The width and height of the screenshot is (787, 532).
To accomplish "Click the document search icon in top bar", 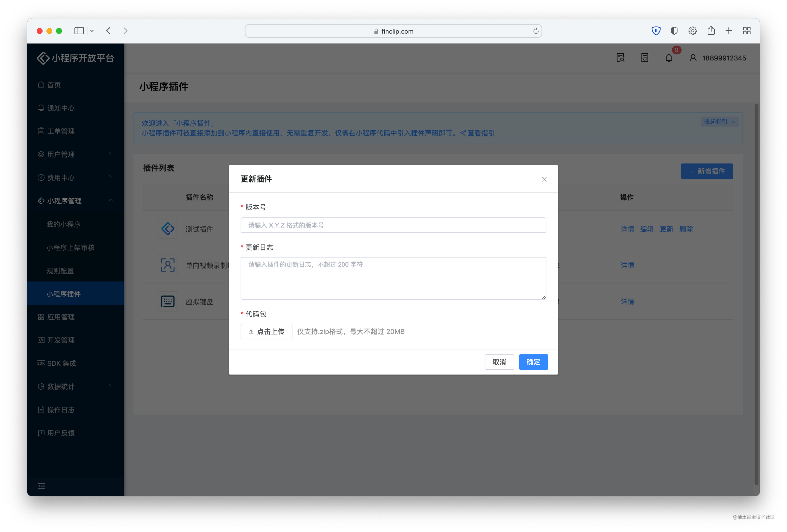I will (x=620, y=58).
